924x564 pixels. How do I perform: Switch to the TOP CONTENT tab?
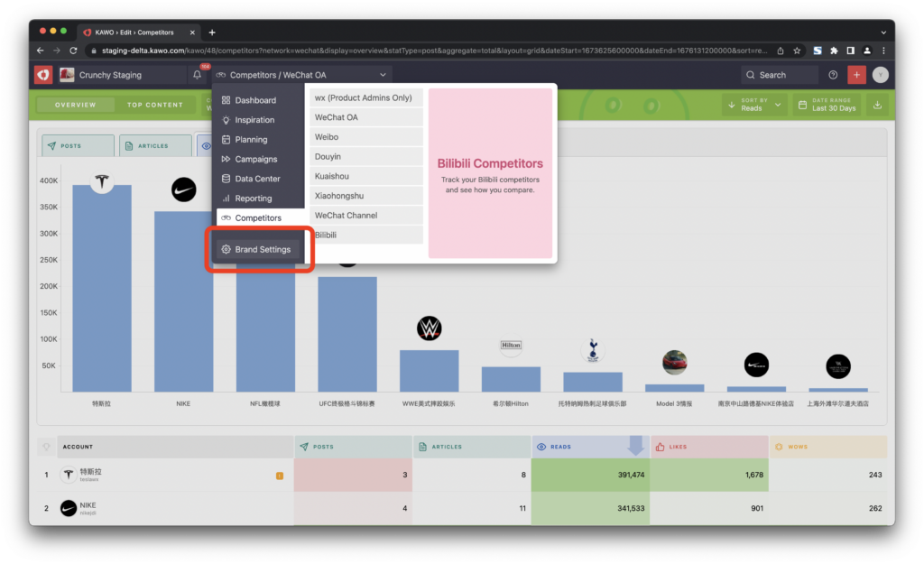(x=155, y=105)
